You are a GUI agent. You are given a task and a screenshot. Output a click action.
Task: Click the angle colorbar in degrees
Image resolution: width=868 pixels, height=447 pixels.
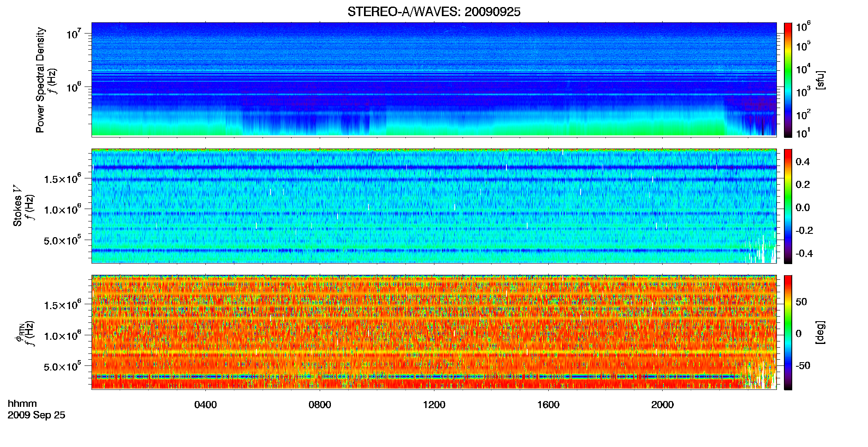click(788, 332)
